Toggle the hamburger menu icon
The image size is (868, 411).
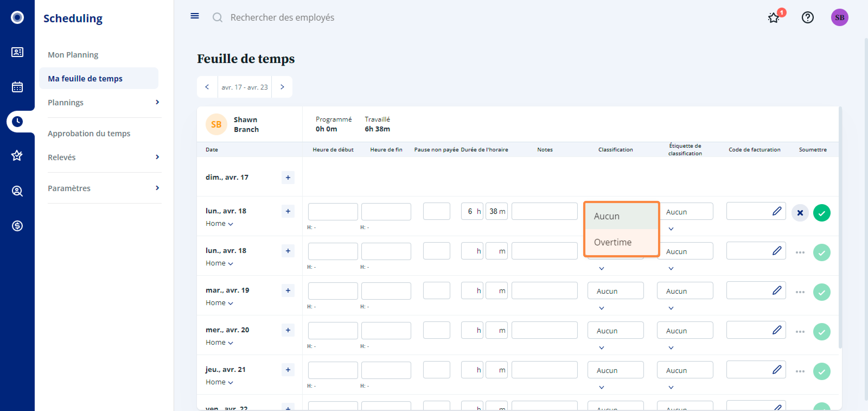[194, 16]
